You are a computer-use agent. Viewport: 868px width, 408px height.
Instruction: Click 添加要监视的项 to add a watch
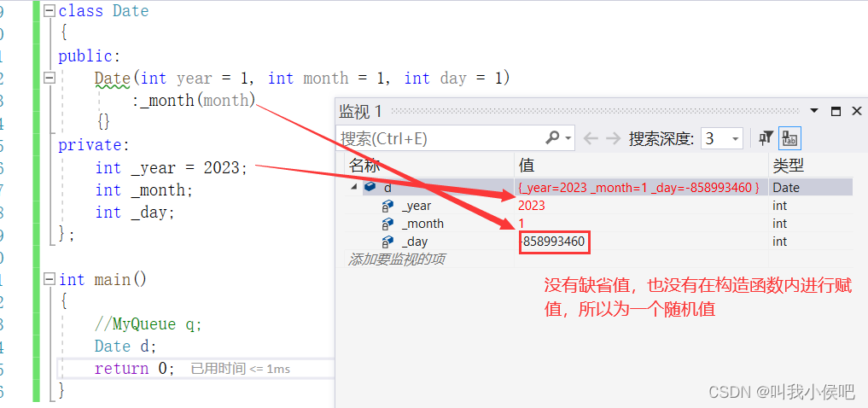click(x=396, y=259)
